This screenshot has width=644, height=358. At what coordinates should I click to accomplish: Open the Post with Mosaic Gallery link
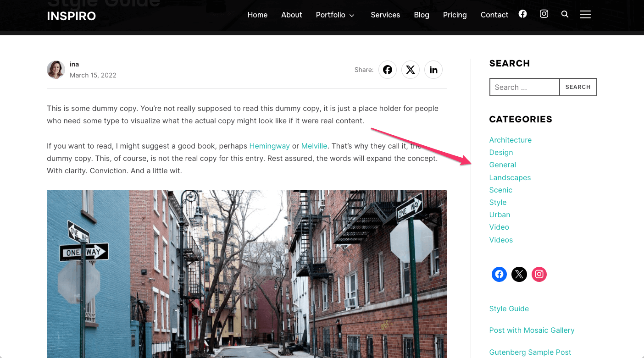pyautogui.click(x=532, y=330)
